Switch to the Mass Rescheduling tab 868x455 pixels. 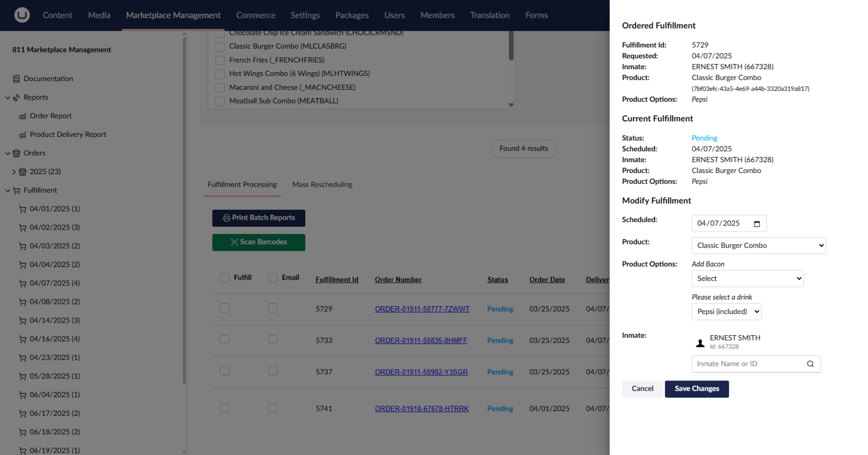click(x=322, y=184)
